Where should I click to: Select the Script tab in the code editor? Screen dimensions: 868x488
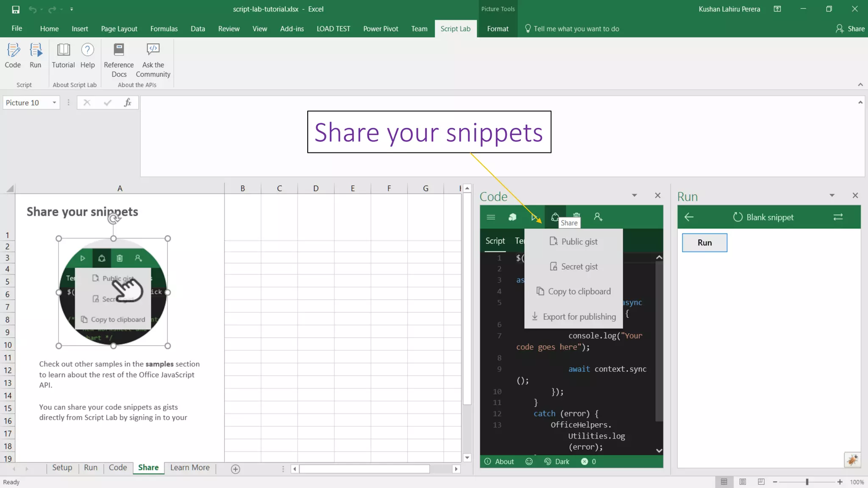495,241
